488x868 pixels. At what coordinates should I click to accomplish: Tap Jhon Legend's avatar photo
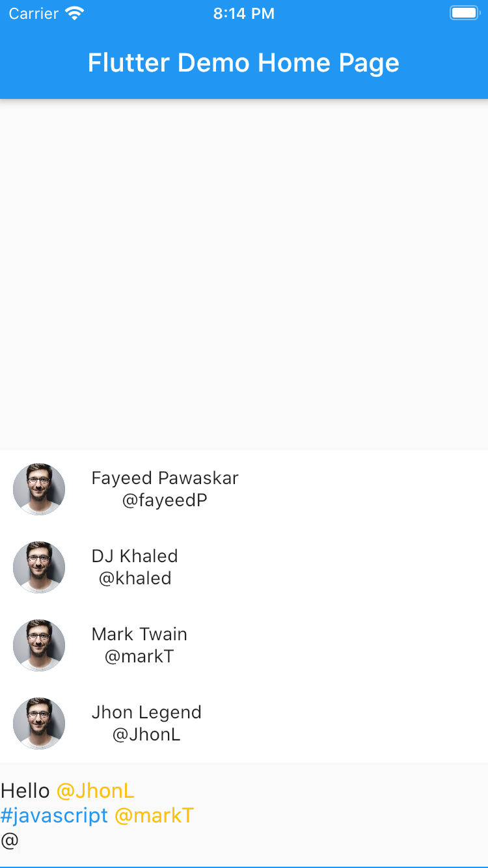(39, 724)
